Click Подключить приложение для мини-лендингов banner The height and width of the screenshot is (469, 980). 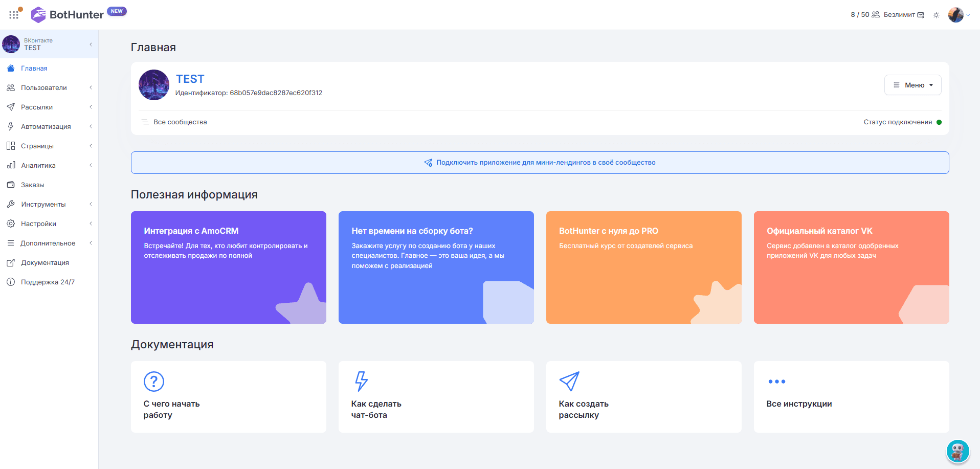pos(540,163)
